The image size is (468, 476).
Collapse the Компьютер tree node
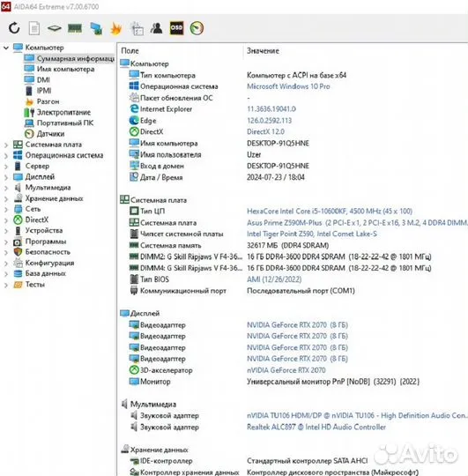[x=6, y=48]
